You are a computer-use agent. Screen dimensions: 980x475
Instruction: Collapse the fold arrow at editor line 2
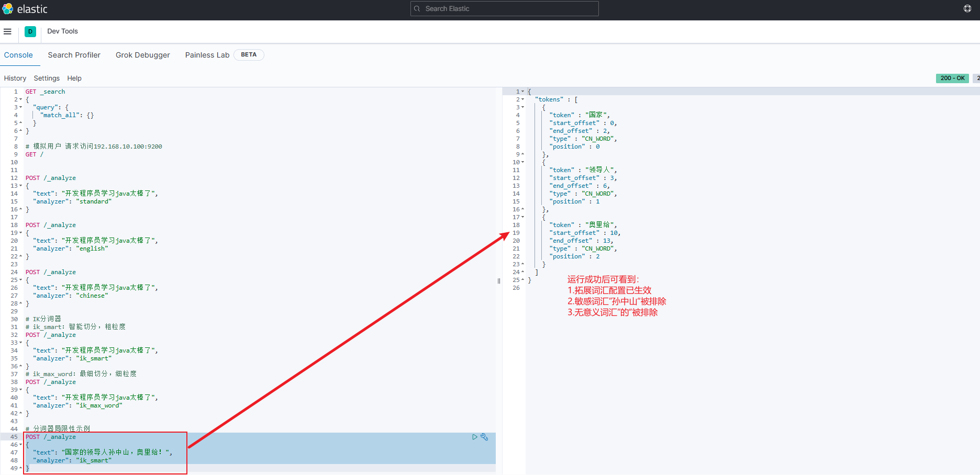coord(20,99)
